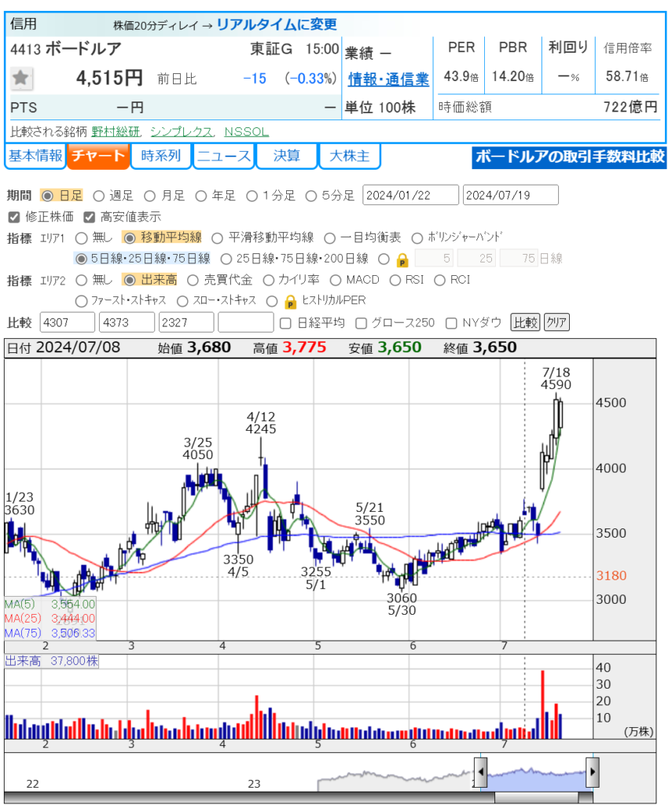The image size is (672, 805).
Task: Enable the 修正株価 checkbox
Action: tap(13, 217)
